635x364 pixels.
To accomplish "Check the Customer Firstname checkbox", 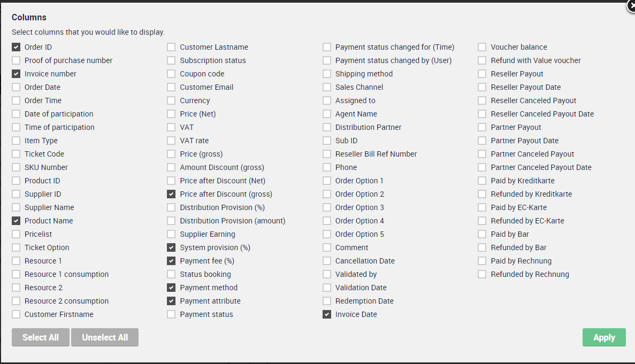I will [16, 314].
